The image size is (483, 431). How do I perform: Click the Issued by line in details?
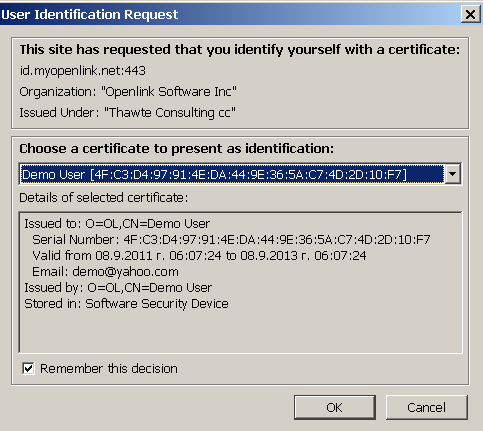pos(118,288)
